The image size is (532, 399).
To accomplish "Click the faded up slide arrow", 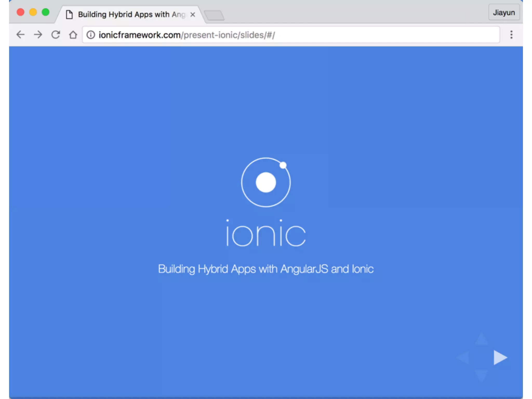I will pyautogui.click(x=481, y=339).
